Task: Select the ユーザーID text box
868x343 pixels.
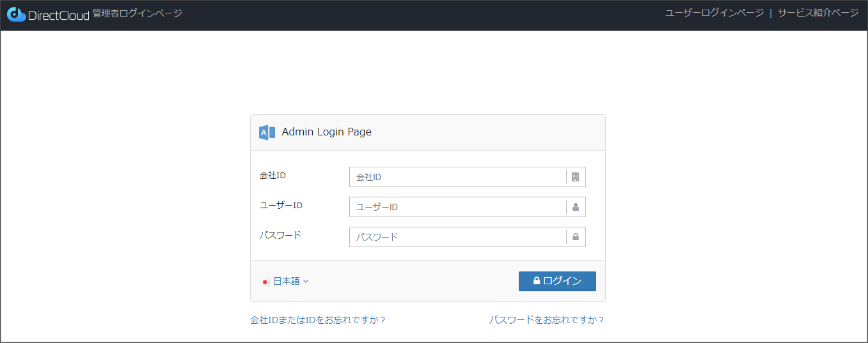Action: [457, 207]
